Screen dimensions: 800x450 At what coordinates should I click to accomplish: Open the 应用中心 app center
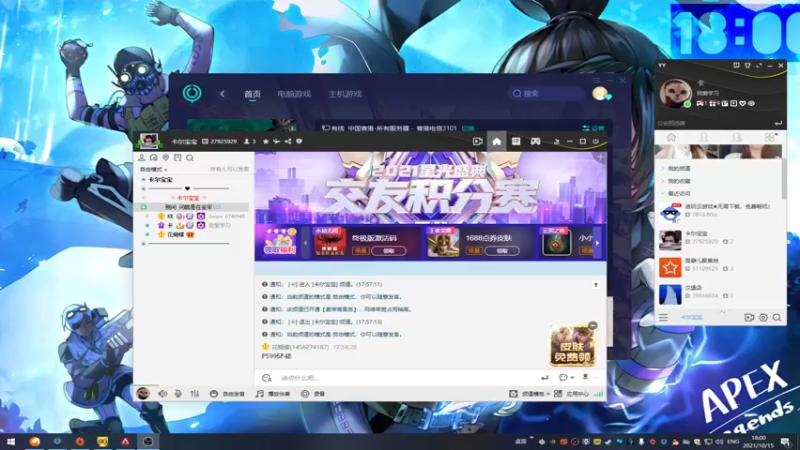[x=571, y=394]
